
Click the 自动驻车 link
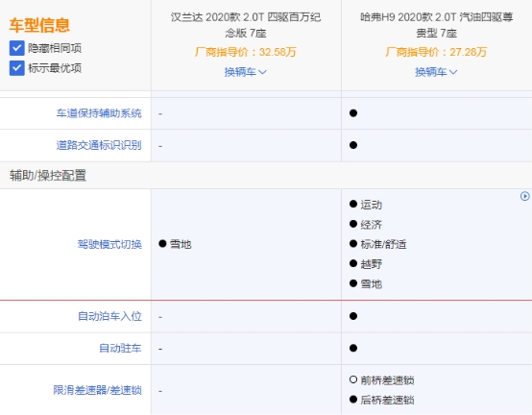pos(120,348)
